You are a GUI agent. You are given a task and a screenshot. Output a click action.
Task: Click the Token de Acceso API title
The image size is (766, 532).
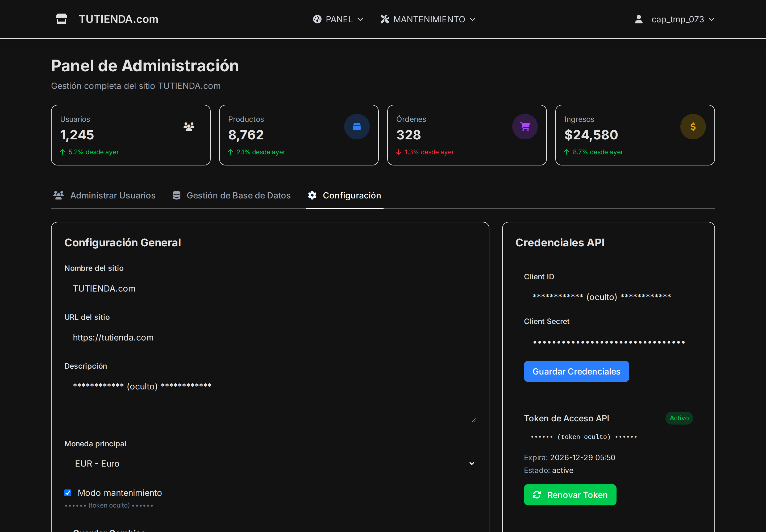click(566, 418)
